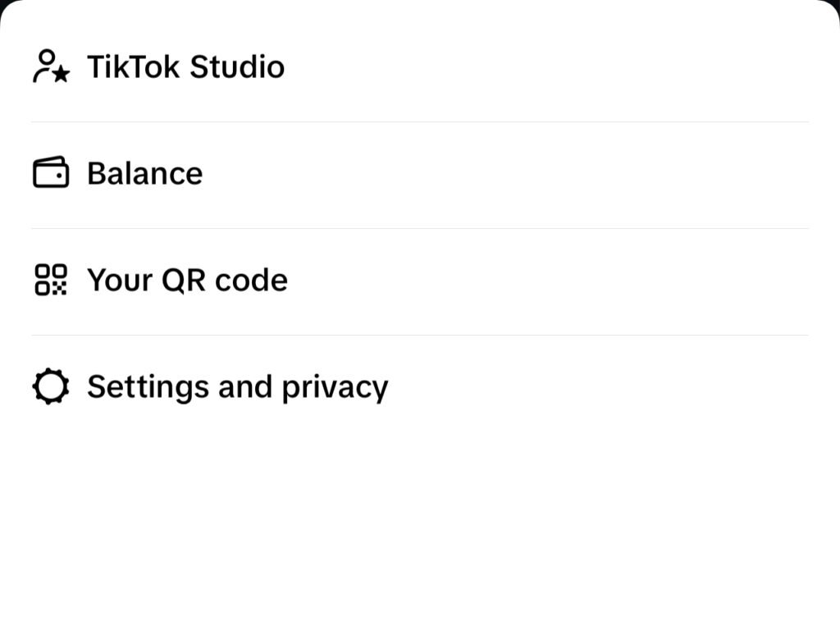Open Your QR code option

pyautogui.click(x=187, y=280)
